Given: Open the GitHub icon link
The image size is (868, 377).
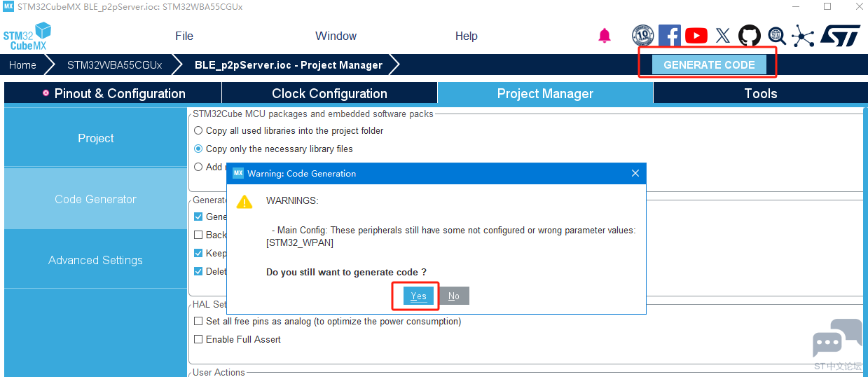Looking at the screenshot, I should (750, 36).
